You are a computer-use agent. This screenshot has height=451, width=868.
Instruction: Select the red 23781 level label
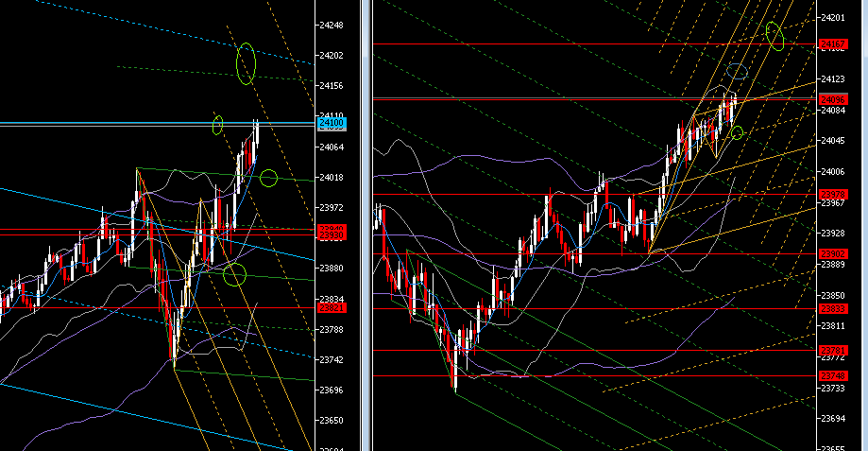pos(833,351)
